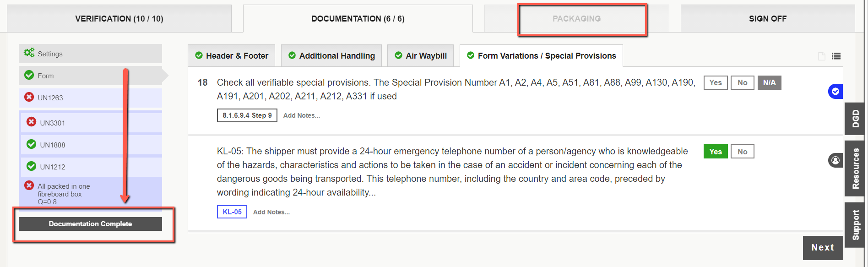Click the blue check circle icon for question 18
Viewport: 868px width, 267px height.
[835, 91]
